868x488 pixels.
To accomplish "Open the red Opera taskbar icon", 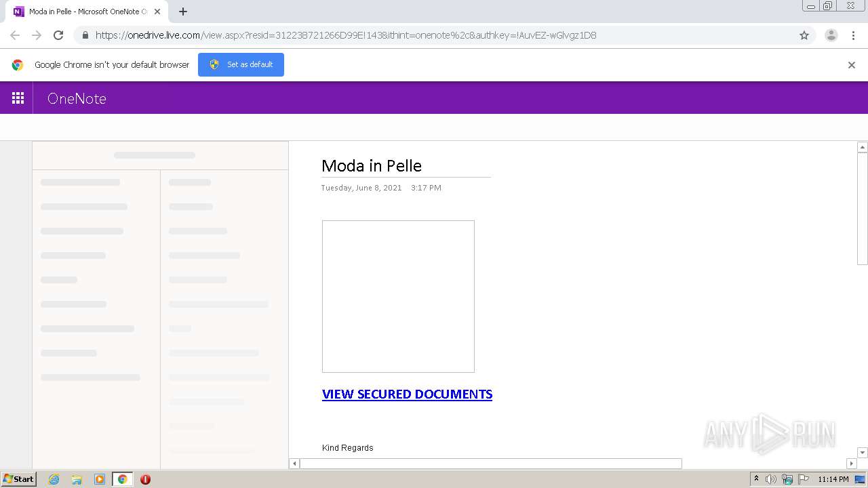I will coord(145,479).
